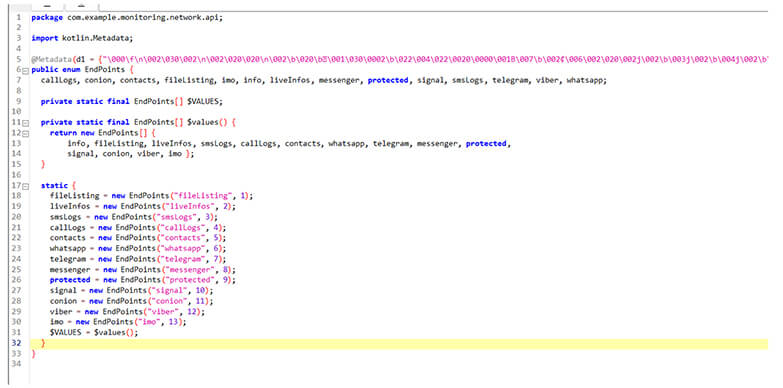Select the second partially visible editor tab
Screen dimensions: 783x388
click(82, 5)
